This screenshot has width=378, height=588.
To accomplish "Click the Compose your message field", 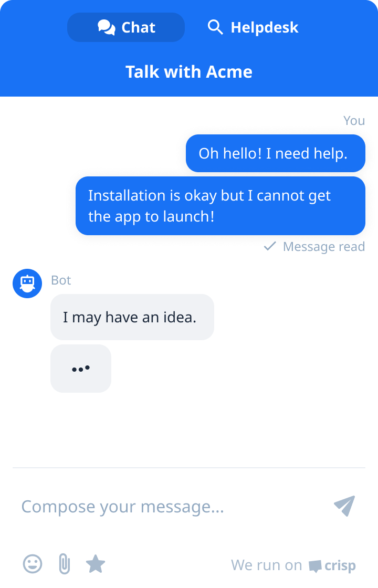I will click(x=122, y=506).
